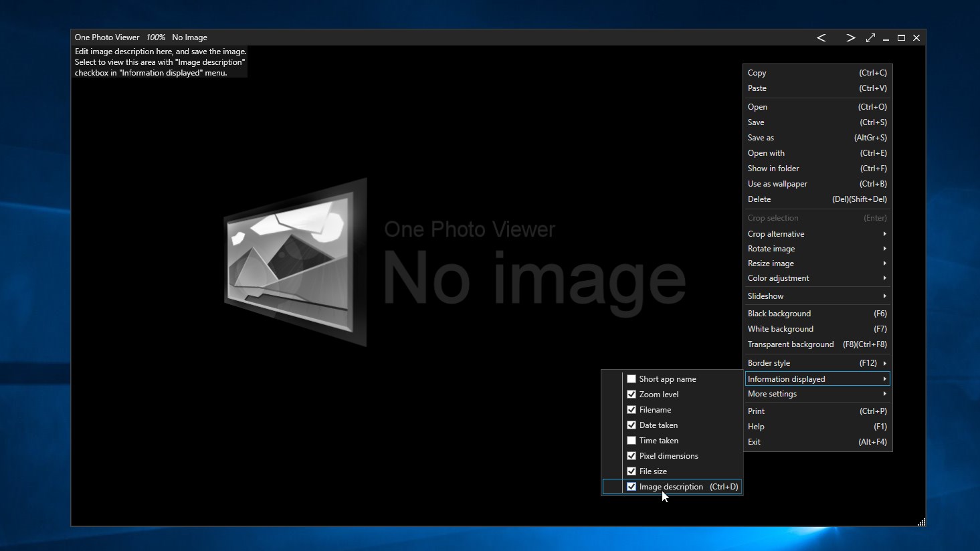Choose Print from menu
Screen dimensions: 980x551
(x=817, y=411)
